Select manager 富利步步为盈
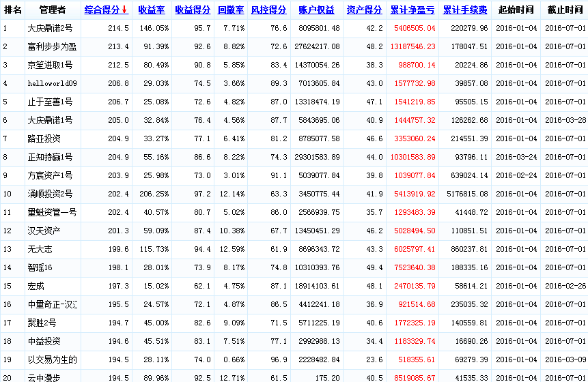 [x=52, y=46]
